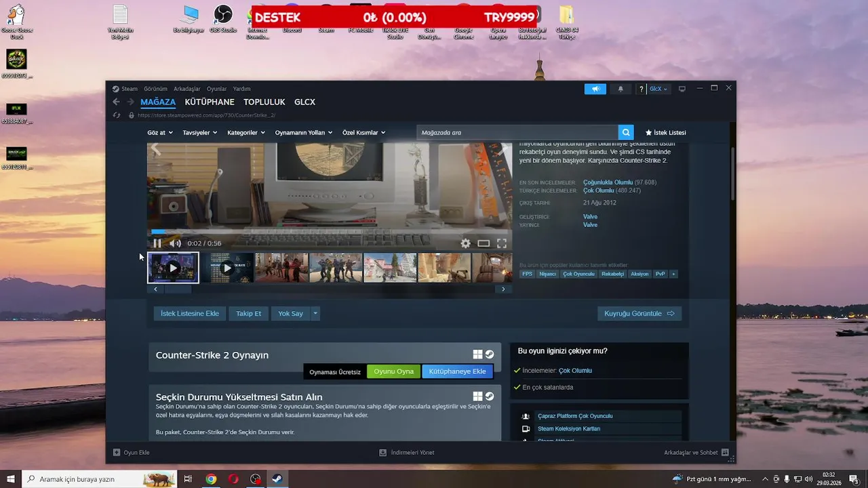The width and height of the screenshot is (868, 488).
Task: Click the thumbnail strip scroll handle
Action: (x=178, y=289)
